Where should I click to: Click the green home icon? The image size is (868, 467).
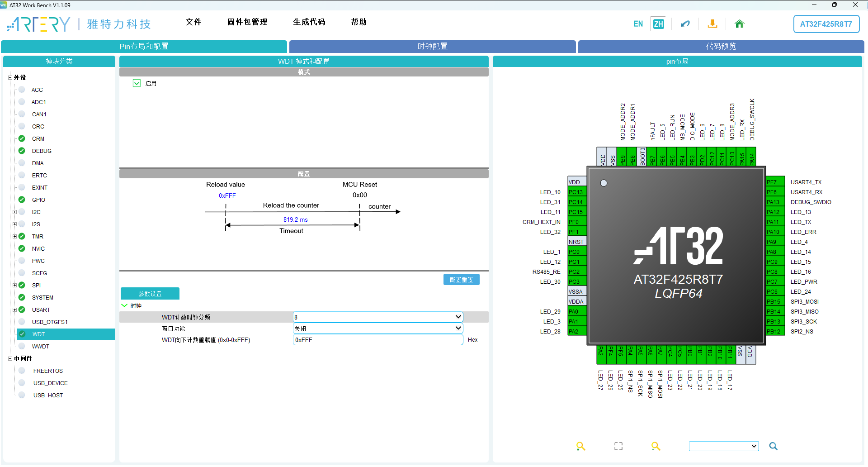click(739, 24)
